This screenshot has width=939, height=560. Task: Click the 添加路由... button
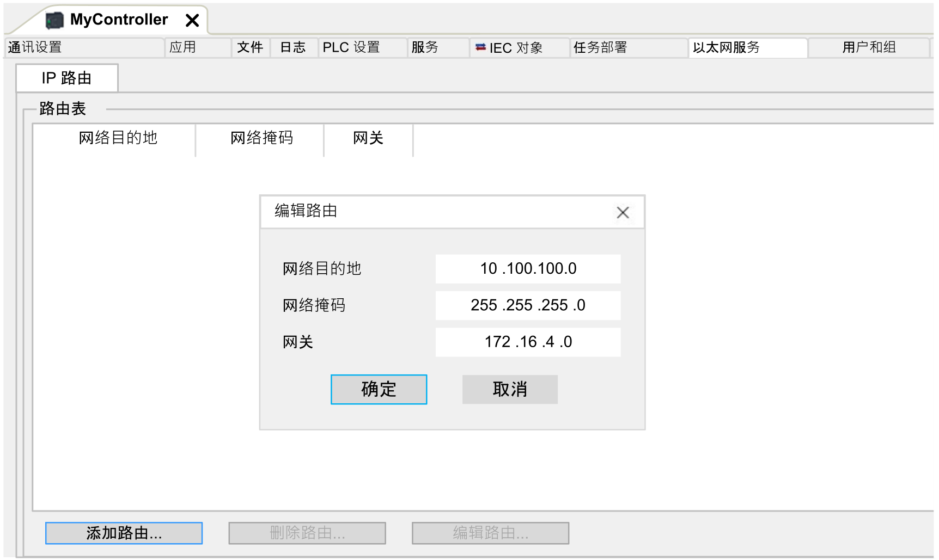coord(124,533)
